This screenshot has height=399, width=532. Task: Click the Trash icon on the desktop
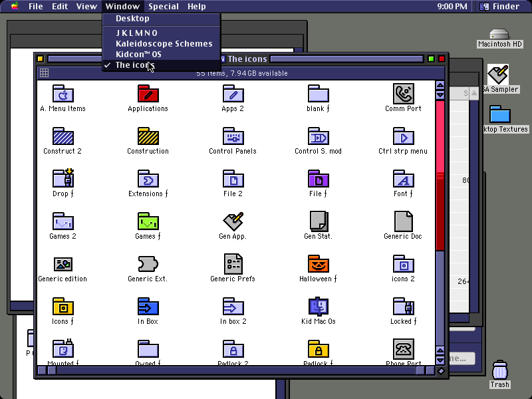click(500, 370)
